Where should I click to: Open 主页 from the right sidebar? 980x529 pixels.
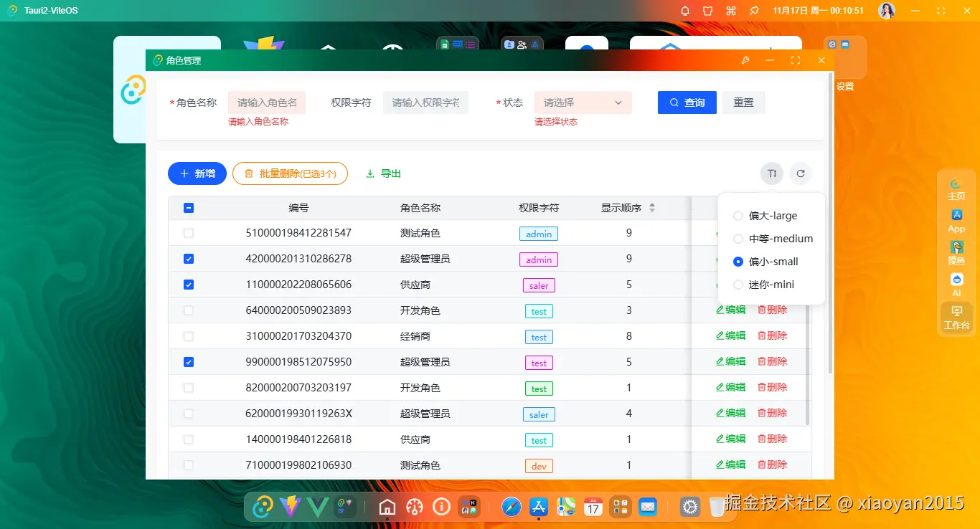pos(956,188)
